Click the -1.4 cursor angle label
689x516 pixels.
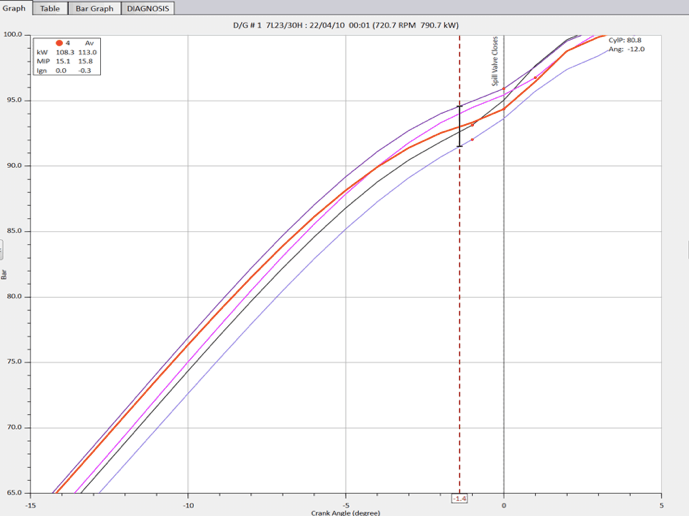pos(460,499)
